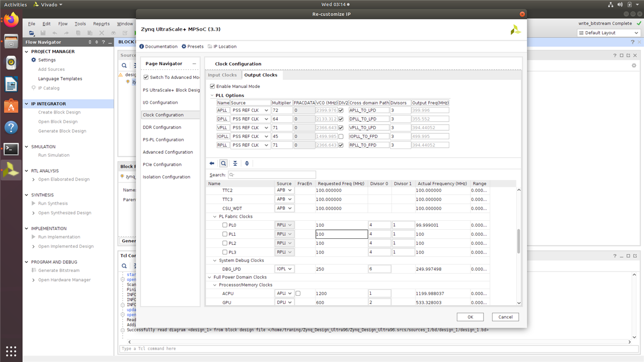Screen dimensions: 644x362
Task: Click Sources panel search magnifier in Vivado
Action: coord(124,65)
